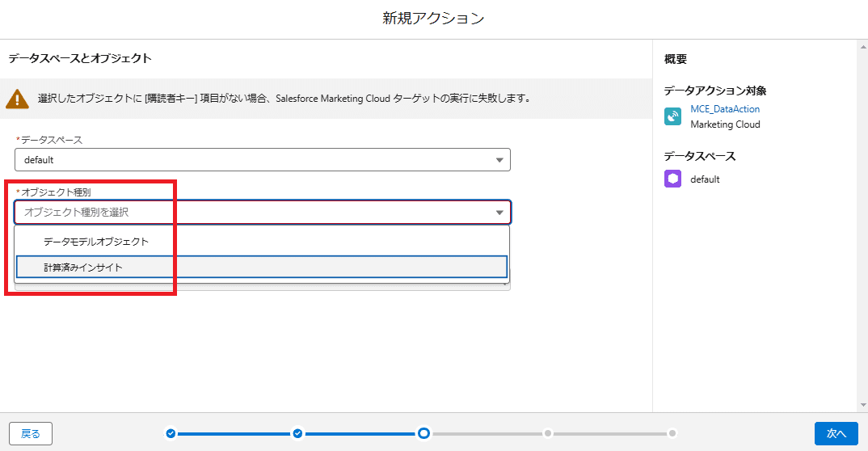Click the Marketing Cloud text
Screen dimensions: 868x451
click(725, 124)
